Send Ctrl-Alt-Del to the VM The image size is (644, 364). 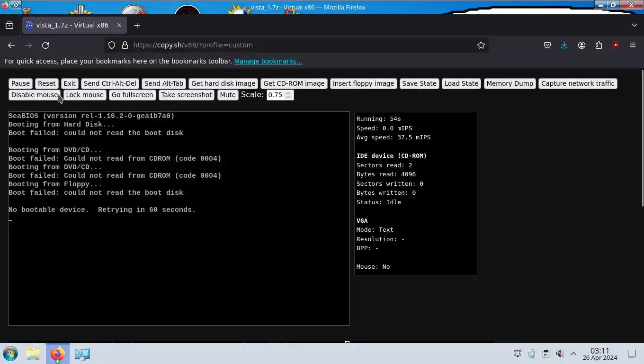(x=110, y=83)
